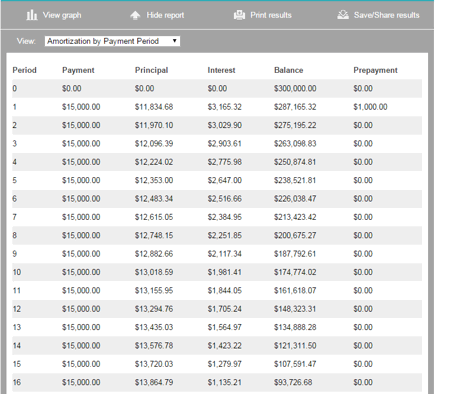Click principal value $11,970.10
This screenshot has height=394, width=450.
click(154, 125)
